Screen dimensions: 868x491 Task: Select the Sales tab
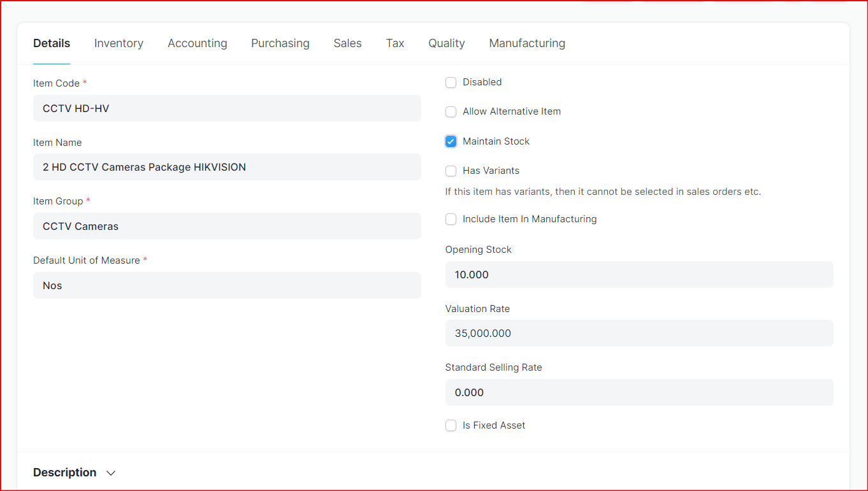347,43
